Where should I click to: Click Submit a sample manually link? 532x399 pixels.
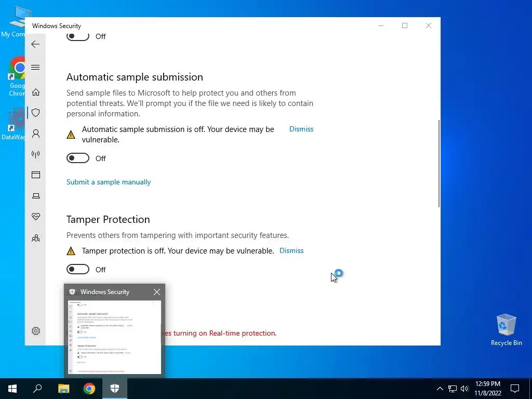[x=109, y=182]
